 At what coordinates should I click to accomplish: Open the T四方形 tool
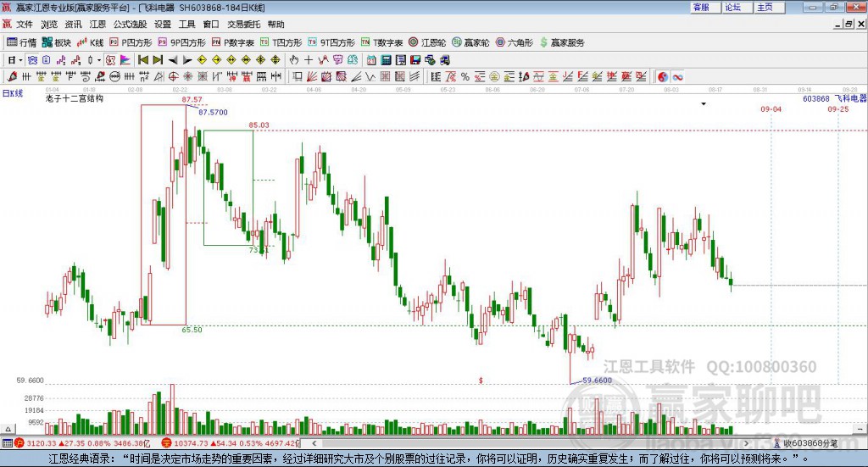[281, 42]
